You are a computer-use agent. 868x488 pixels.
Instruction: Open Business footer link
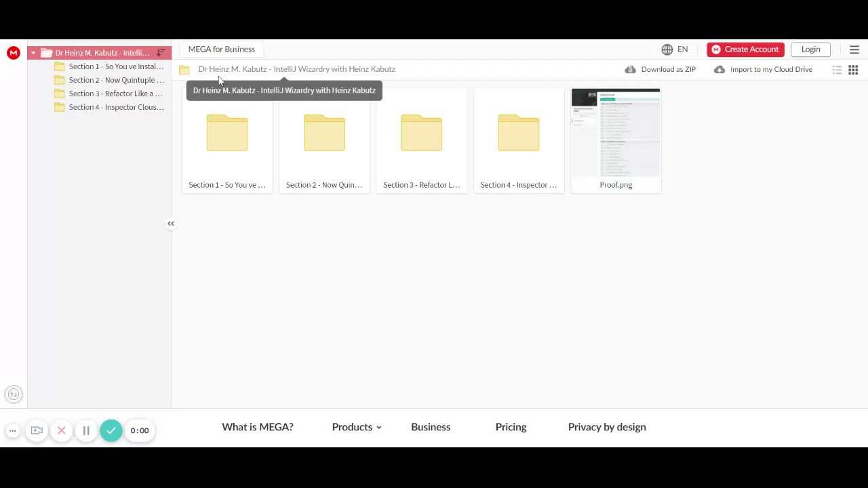431,427
